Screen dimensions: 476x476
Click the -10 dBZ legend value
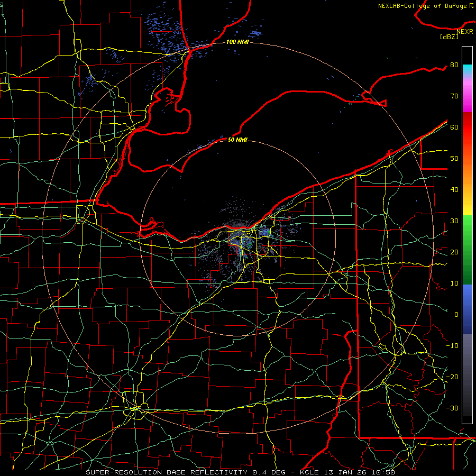(x=452, y=346)
